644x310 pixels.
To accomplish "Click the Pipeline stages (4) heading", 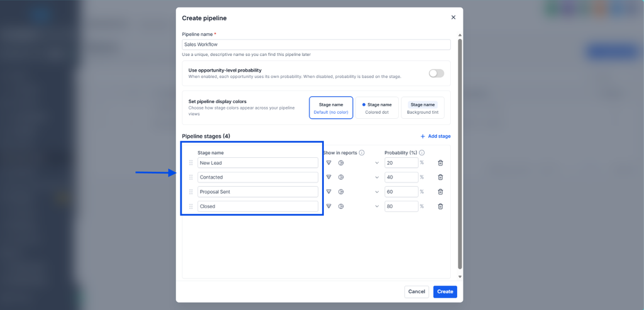I will (206, 136).
